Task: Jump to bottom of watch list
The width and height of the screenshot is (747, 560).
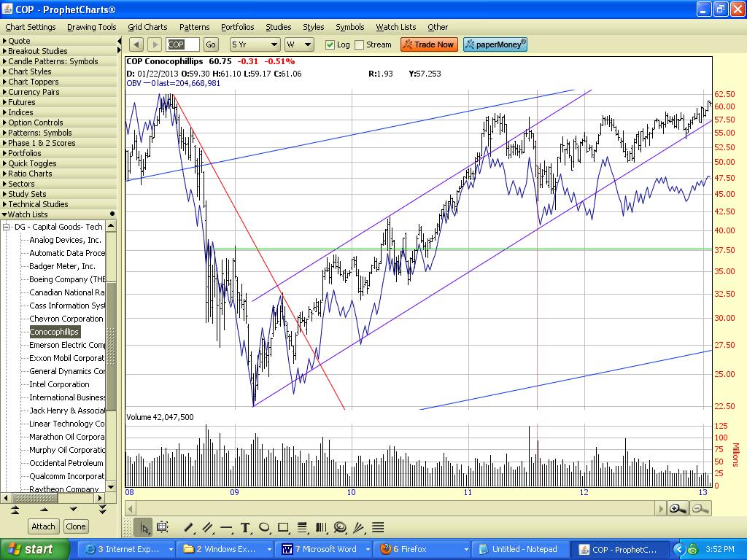Action: (102, 510)
